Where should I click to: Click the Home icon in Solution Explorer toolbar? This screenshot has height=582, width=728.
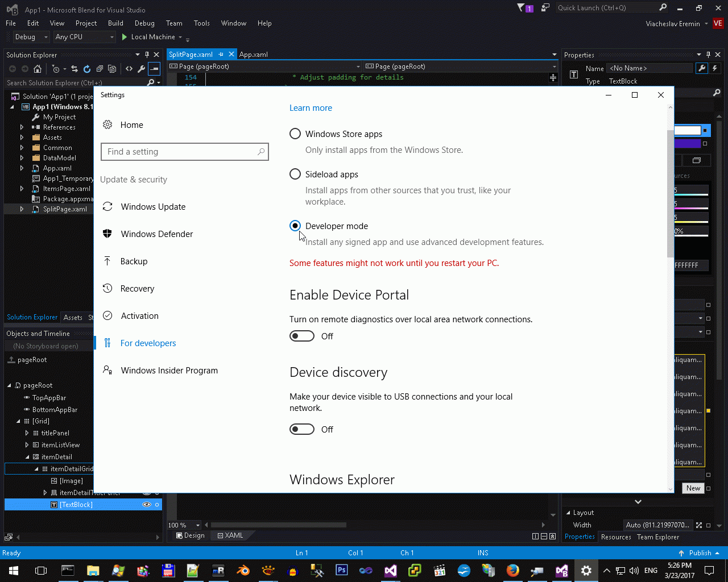coord(38,69)
